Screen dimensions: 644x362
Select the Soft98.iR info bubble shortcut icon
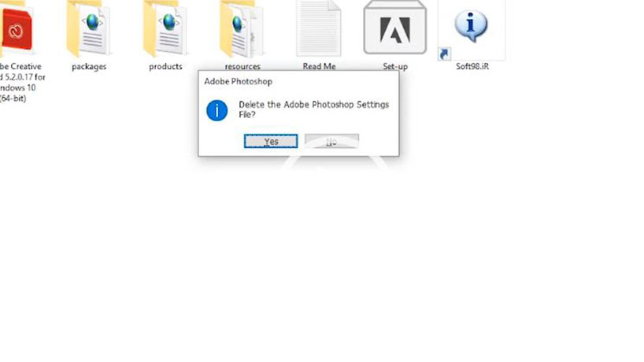coord(471,26)
